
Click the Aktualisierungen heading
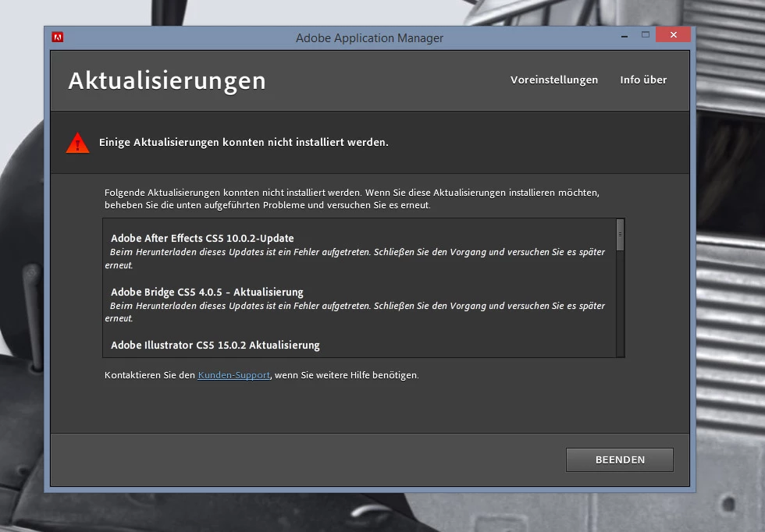[167, 81]
